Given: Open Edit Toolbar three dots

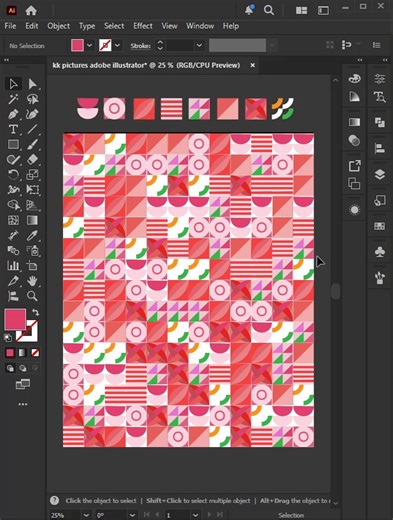Looking at the screenshot, I should [23, 404].
